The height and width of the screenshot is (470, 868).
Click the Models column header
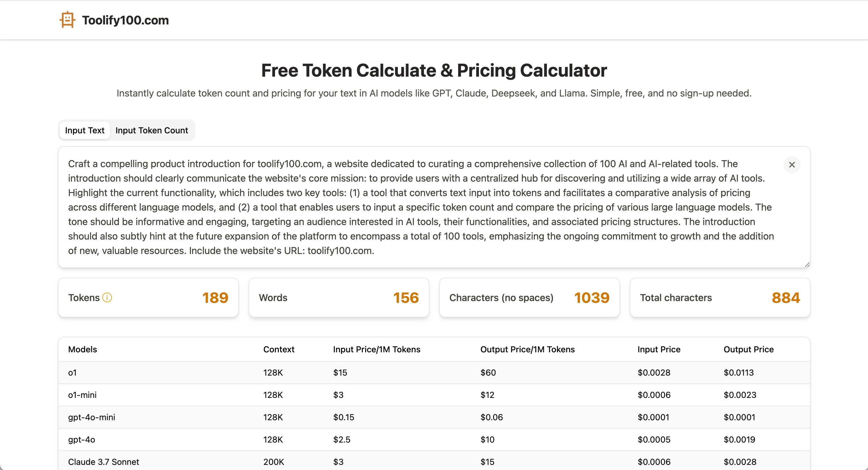[83, 349]
